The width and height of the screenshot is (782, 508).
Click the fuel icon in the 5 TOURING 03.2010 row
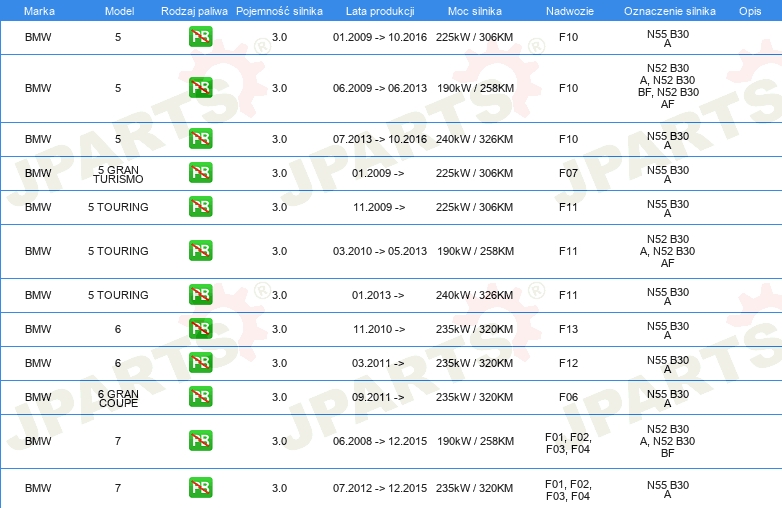point(200,251)
